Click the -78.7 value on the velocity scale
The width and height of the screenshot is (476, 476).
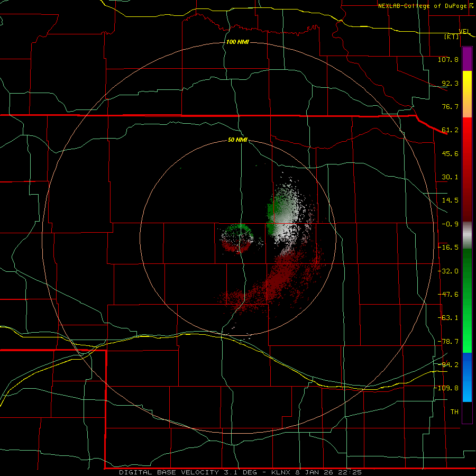(448, 342)
